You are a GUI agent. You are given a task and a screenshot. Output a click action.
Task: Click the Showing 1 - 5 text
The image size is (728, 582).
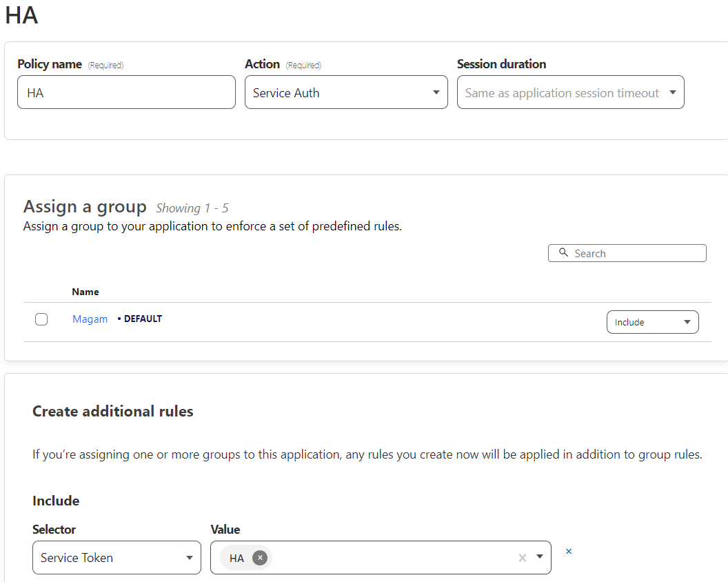[x=192, y=208]
